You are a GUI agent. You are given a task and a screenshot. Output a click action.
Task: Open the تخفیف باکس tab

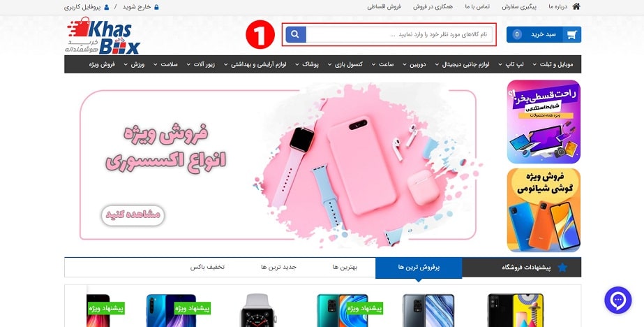(207, 268)
